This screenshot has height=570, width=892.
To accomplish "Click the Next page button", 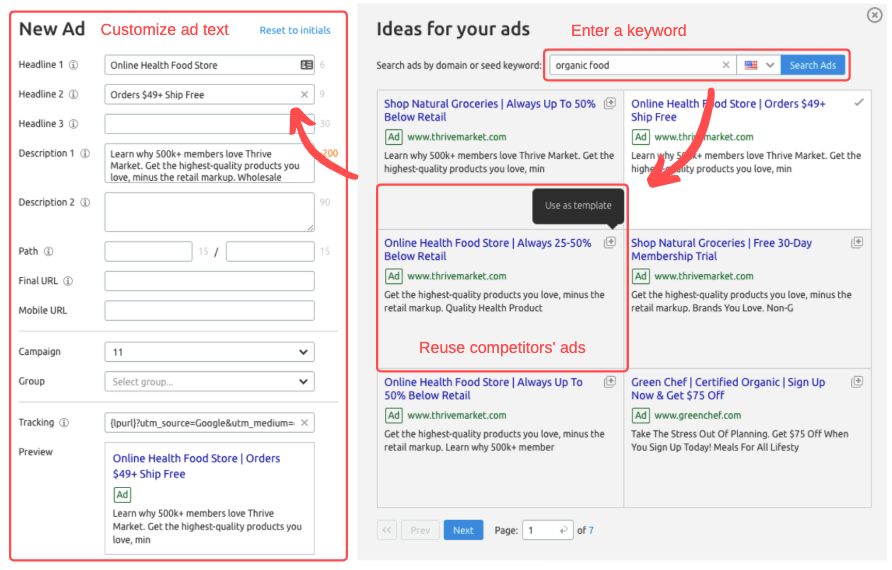I will [463, 530].
